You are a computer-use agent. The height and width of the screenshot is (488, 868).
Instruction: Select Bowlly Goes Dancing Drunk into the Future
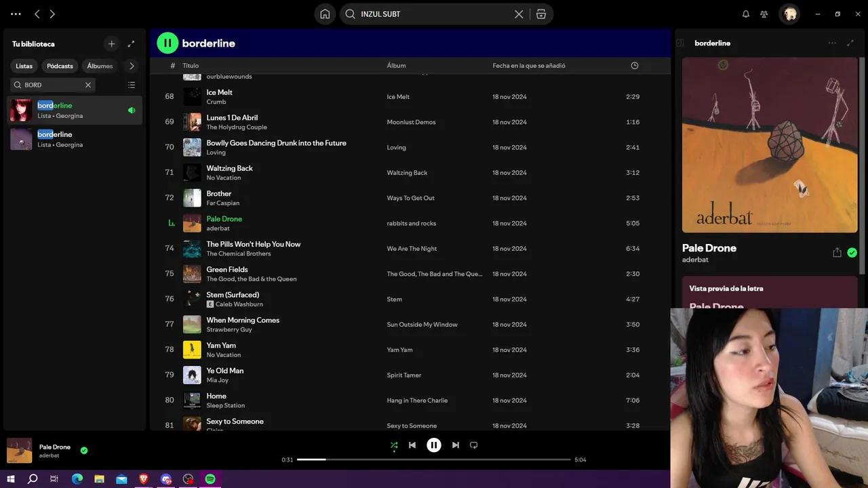click(276, 143)
